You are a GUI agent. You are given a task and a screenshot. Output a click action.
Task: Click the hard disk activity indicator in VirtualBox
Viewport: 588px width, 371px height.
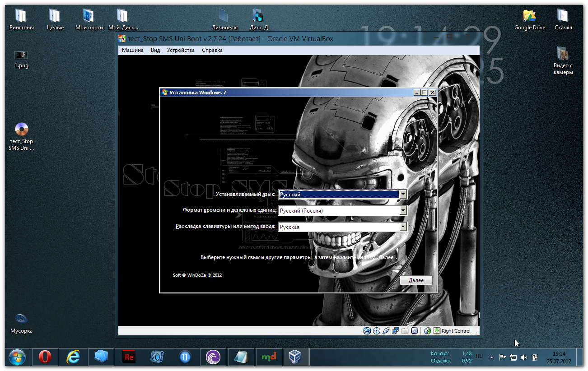[x=367, y=331]
